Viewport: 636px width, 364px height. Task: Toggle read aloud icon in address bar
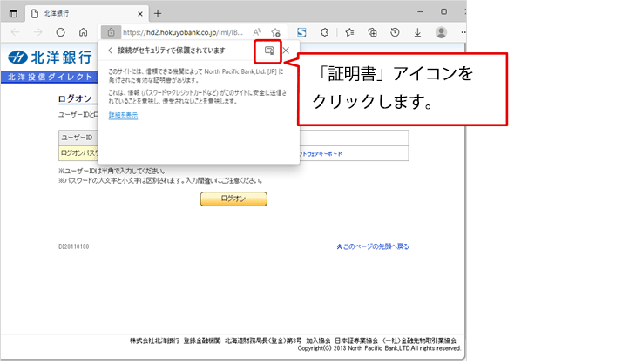(x=257, y=32)
